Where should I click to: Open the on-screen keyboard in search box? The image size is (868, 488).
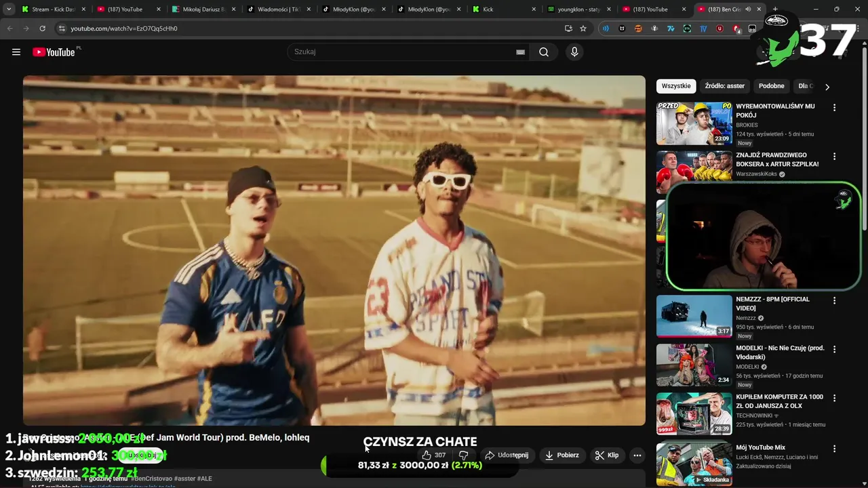(x=520, y=52)
